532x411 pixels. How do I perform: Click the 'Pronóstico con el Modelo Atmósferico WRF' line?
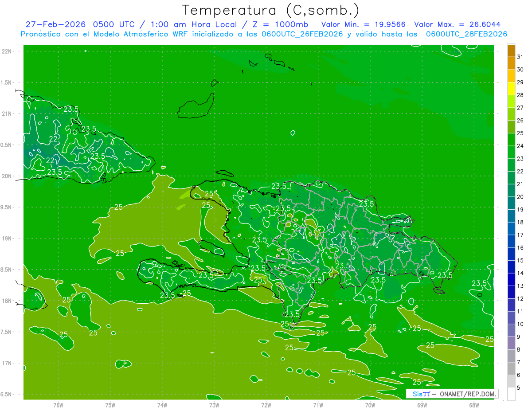264,34
